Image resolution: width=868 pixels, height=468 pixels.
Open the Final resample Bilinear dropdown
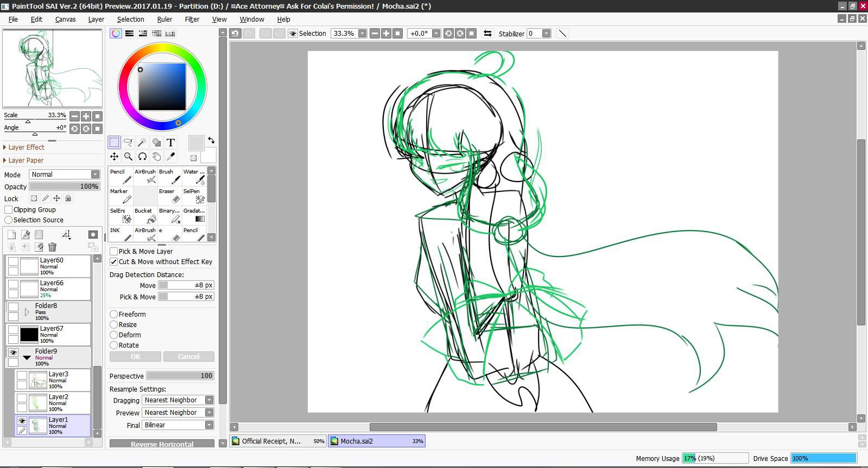pyautogui.click(x=178, y=425)
